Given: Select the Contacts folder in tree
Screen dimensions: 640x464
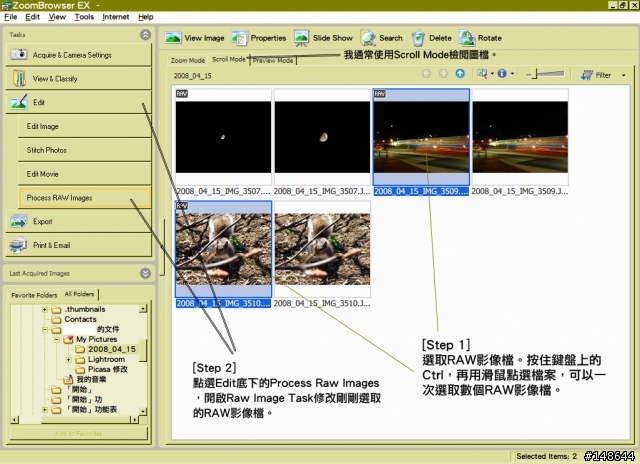Looking at the screenshot, I should (80, 319).
